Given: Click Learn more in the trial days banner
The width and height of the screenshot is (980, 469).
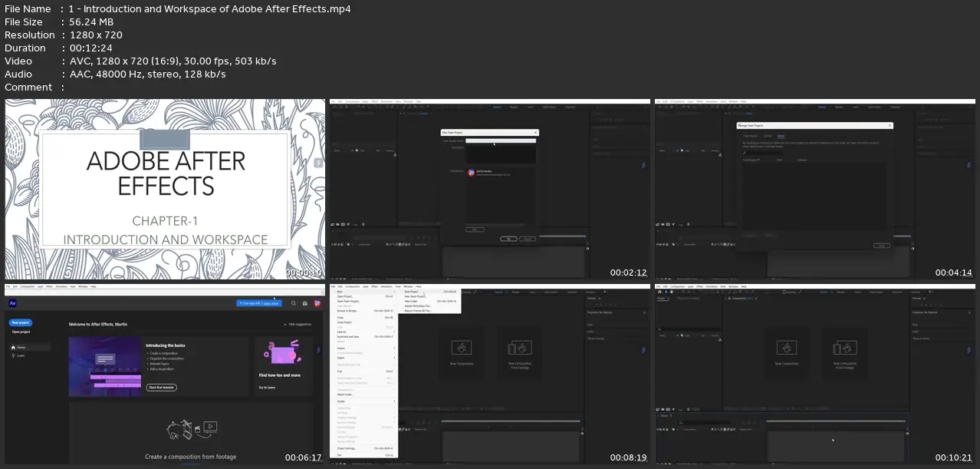Looking at the screenshot, I should [x=270, y=303].
